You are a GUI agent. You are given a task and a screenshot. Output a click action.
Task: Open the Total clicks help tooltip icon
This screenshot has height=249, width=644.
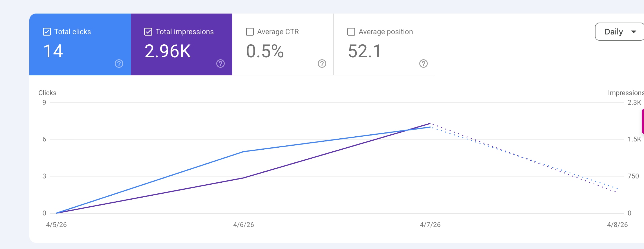point(119,64)
